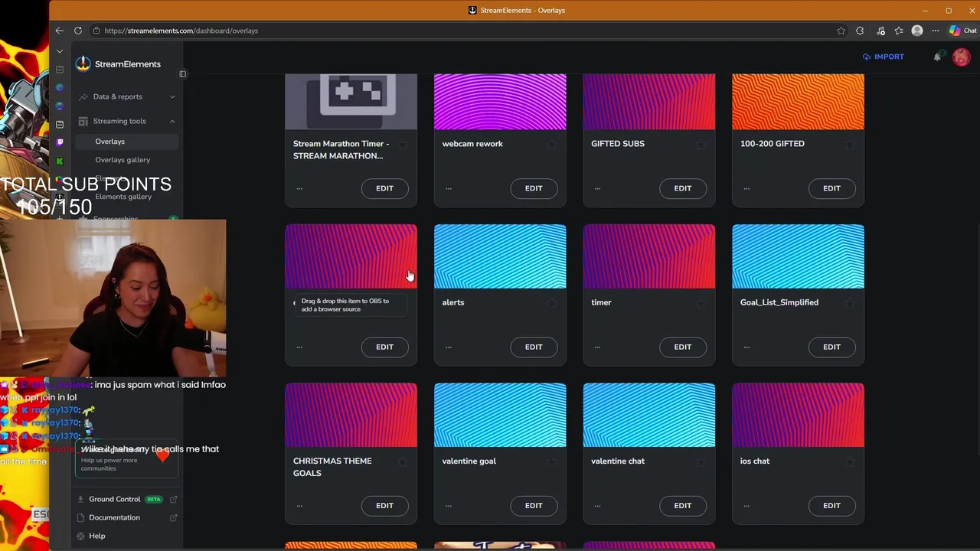Add this page to favorites via the star icon

coord(841,31)
